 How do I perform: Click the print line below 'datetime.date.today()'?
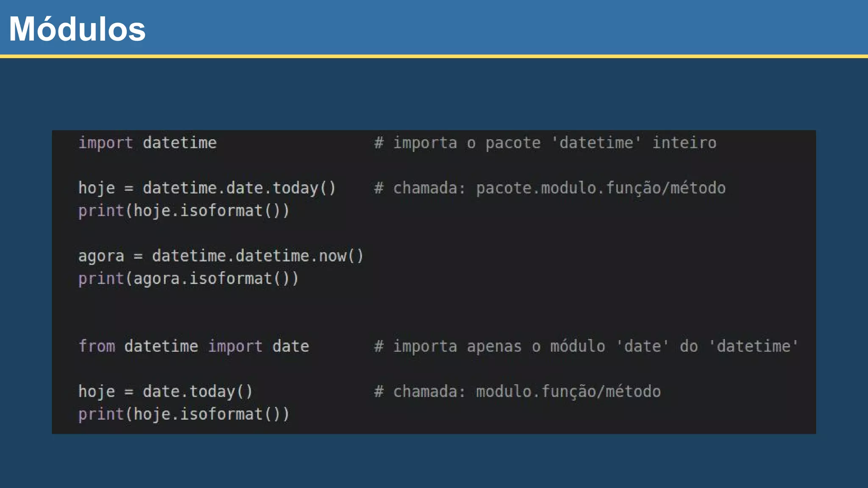[184, 211]
